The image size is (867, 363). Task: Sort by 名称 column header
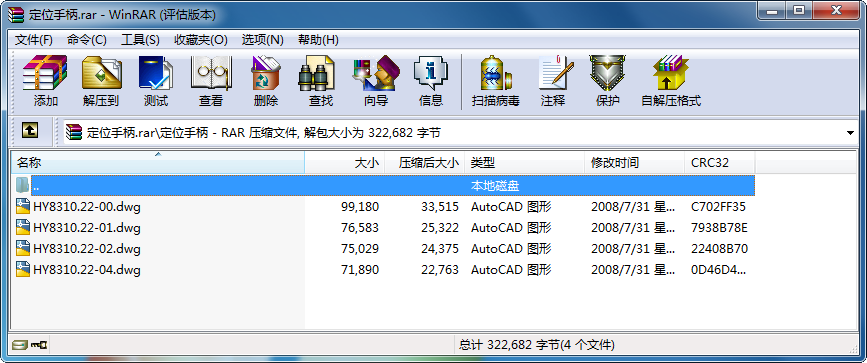coord(158,163)
